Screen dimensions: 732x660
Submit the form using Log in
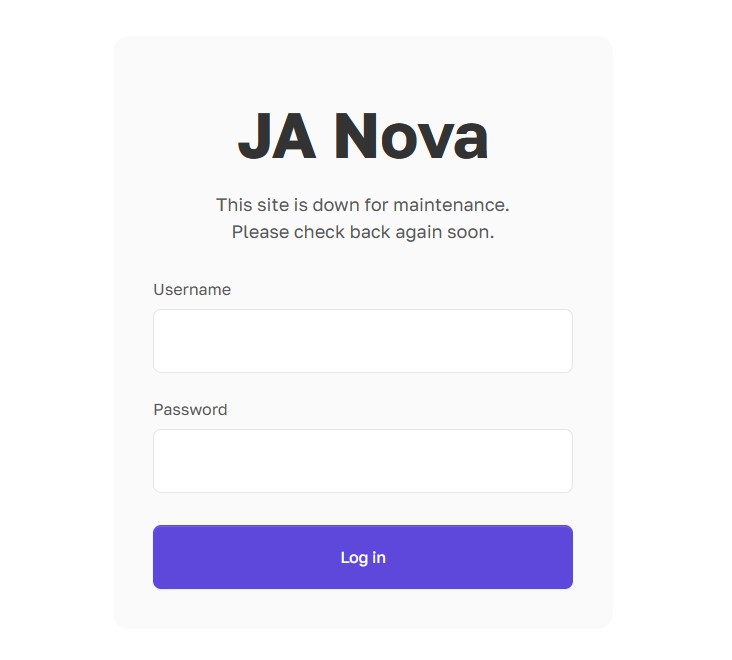pos(362,557)
